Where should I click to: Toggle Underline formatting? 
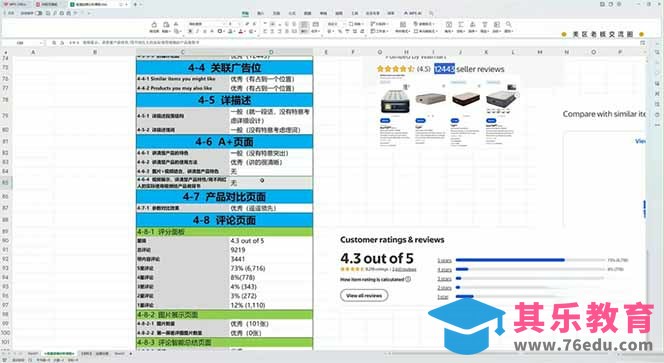(205, 31)
